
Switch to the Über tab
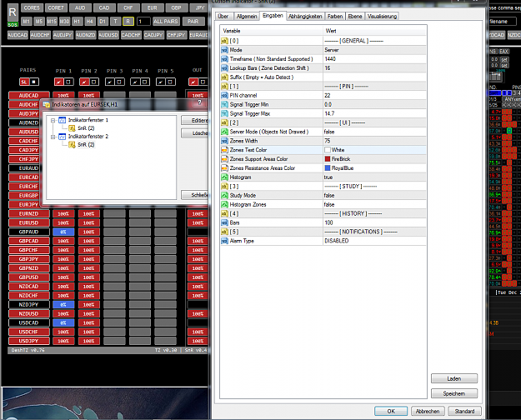223,17
